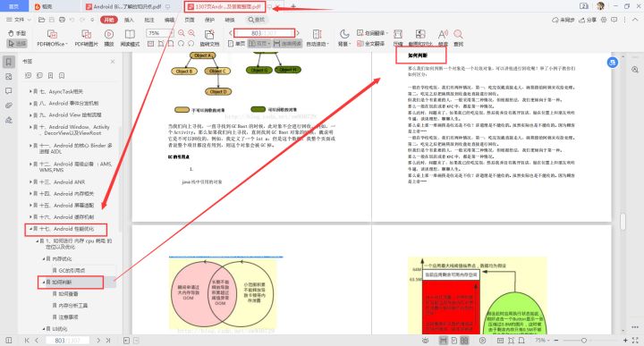Click the search box in menu bar

[257, 20]
